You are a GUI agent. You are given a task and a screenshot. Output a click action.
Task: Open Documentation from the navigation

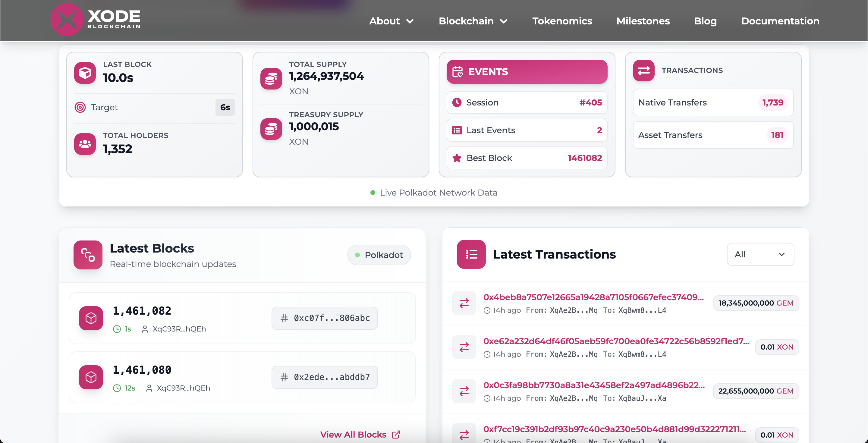click(x=780, y=21)
